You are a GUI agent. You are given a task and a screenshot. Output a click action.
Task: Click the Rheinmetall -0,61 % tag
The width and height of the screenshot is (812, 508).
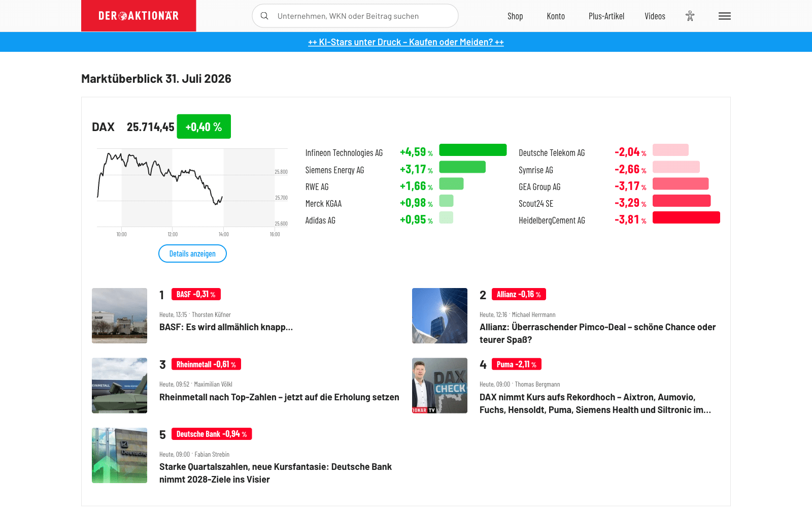click(206, 364)
